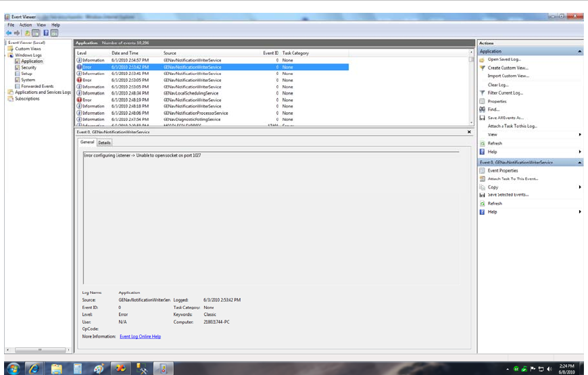
Task: Click the Forward arrow toolbar icon
Action: (x=16, y=33)
